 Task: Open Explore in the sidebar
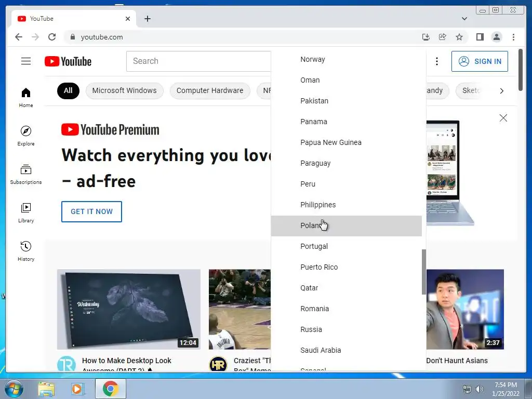coord(26,136)
